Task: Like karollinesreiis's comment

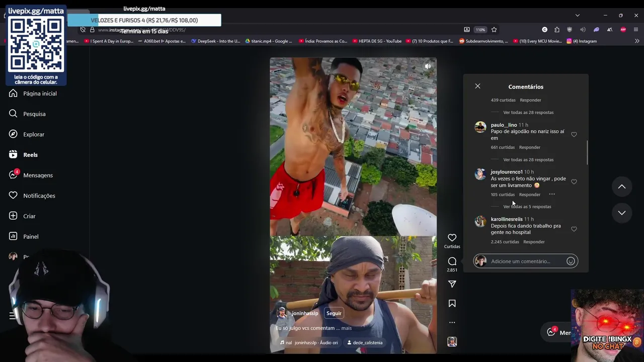Action: click(574, 229)
